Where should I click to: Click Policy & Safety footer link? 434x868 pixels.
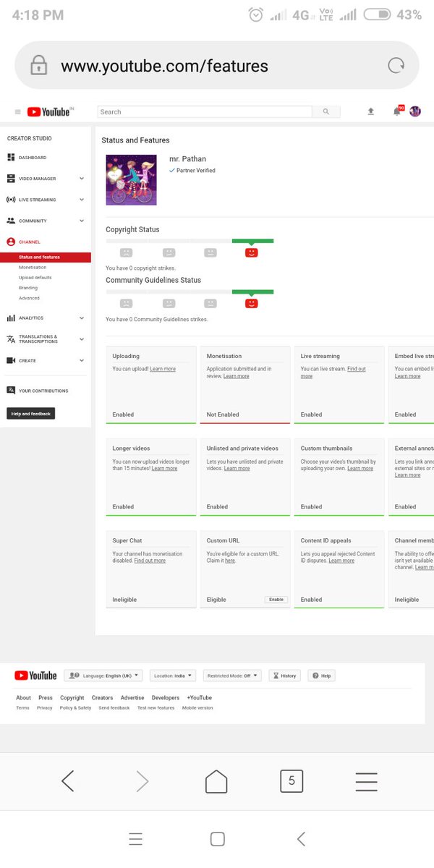click(x=75, y=708)
